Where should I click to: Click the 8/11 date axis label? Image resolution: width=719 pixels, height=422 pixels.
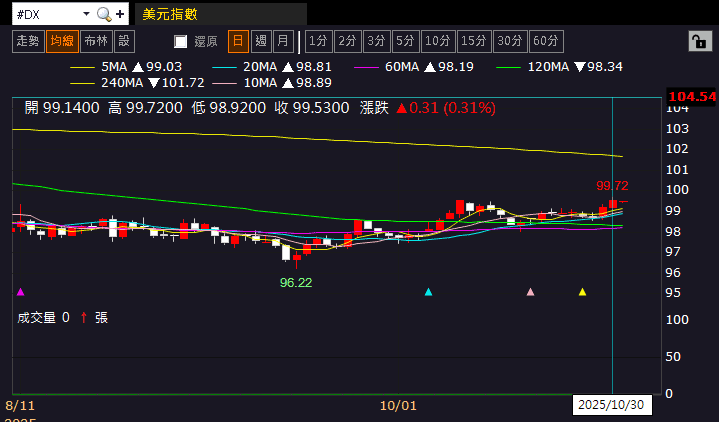click(x=20, y=405)
